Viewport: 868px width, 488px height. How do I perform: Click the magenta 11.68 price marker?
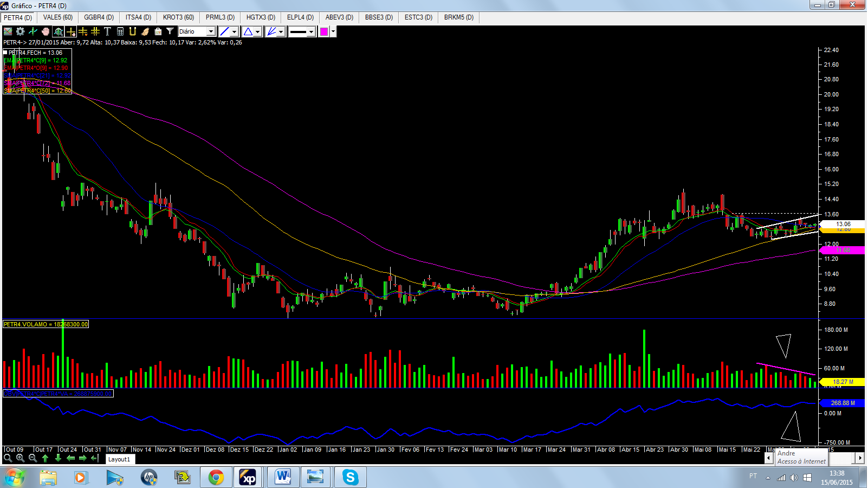tap(842, 250)
